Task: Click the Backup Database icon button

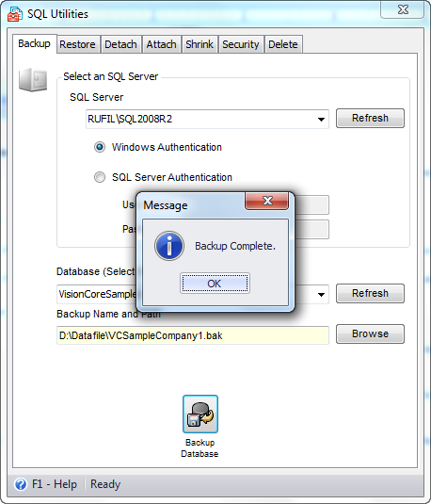Action: coord(200,414)
